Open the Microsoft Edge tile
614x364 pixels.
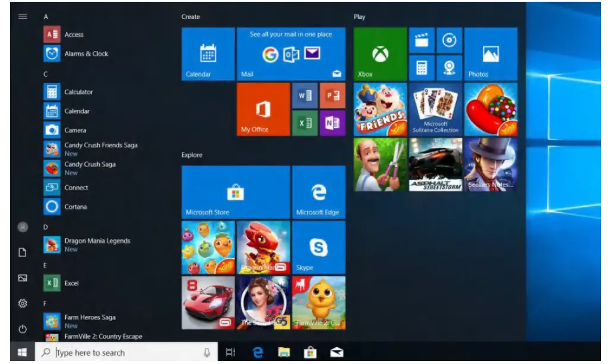click(319, 192)
